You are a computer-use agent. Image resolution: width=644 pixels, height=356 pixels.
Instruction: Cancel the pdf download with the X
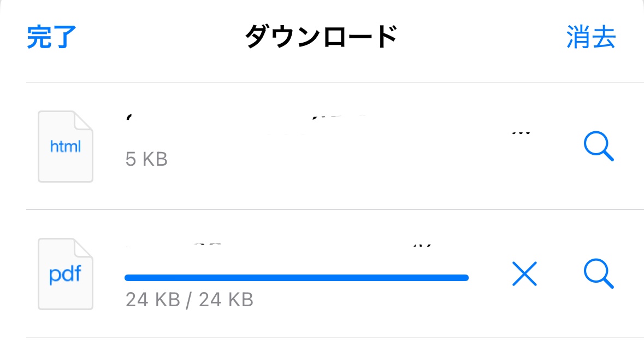[x=524, y=274]
